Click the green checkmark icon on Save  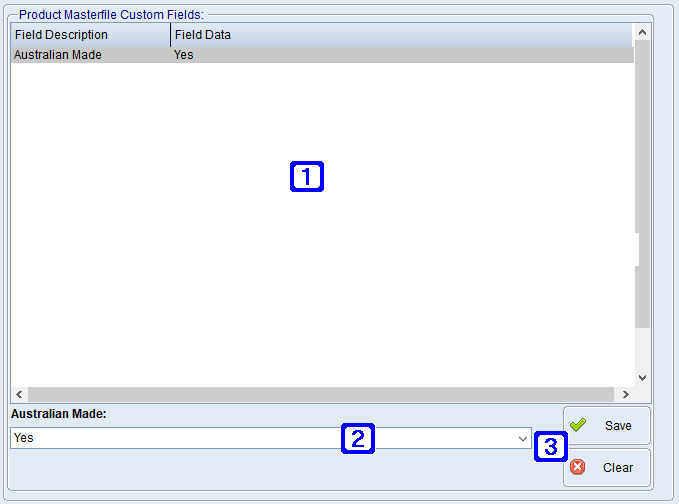(578, 425)
